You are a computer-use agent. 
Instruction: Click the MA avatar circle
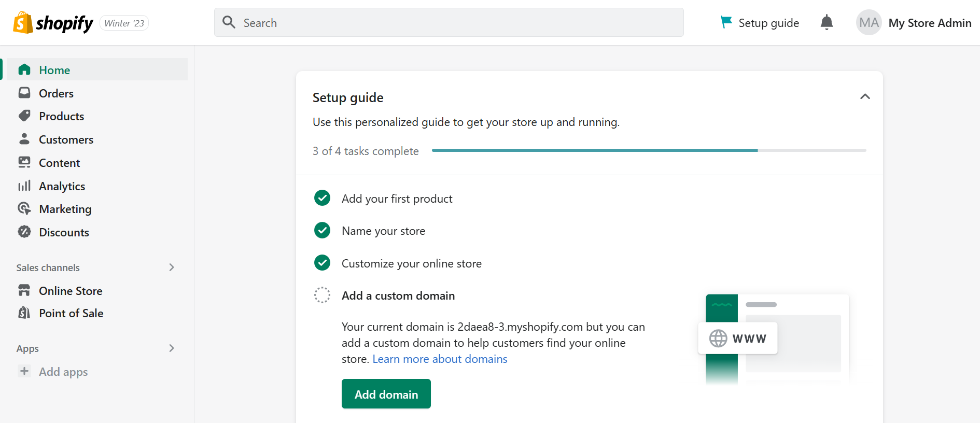point(869,22)
